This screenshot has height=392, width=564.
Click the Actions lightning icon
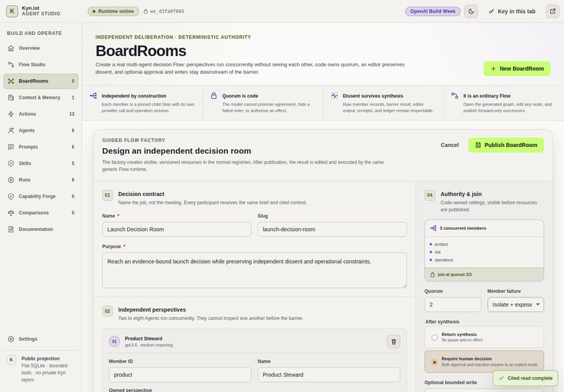tap(11, 114)
